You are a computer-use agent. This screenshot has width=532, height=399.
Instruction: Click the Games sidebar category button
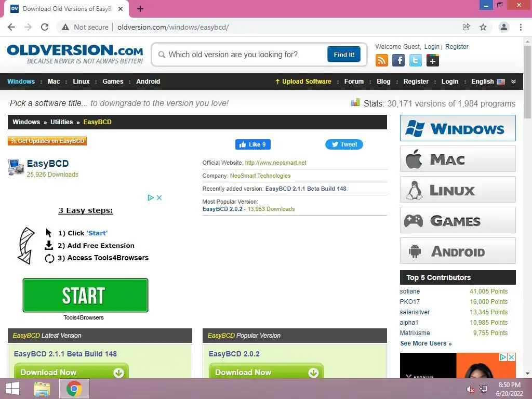point(458,220)
